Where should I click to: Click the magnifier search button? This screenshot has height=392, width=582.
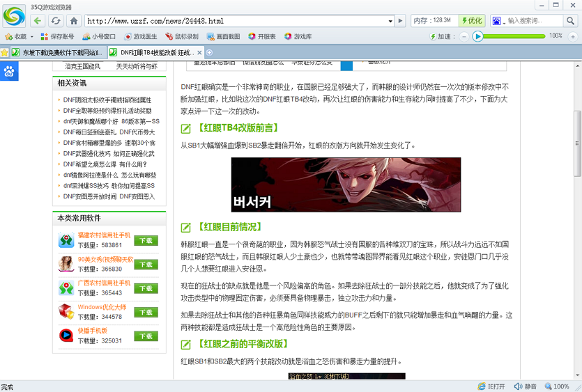coord(570,21)
